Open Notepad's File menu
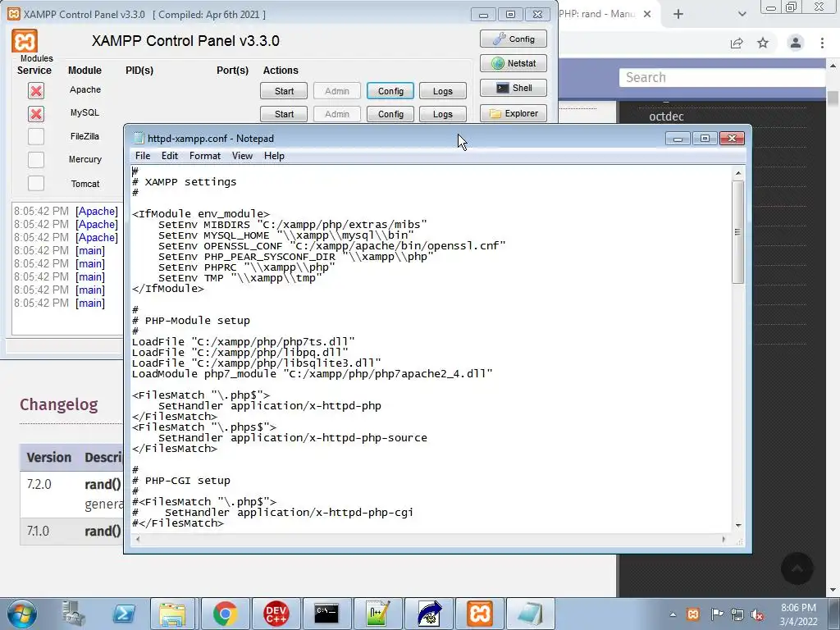This screenshot has height=630, width=840. coord(143,156)
